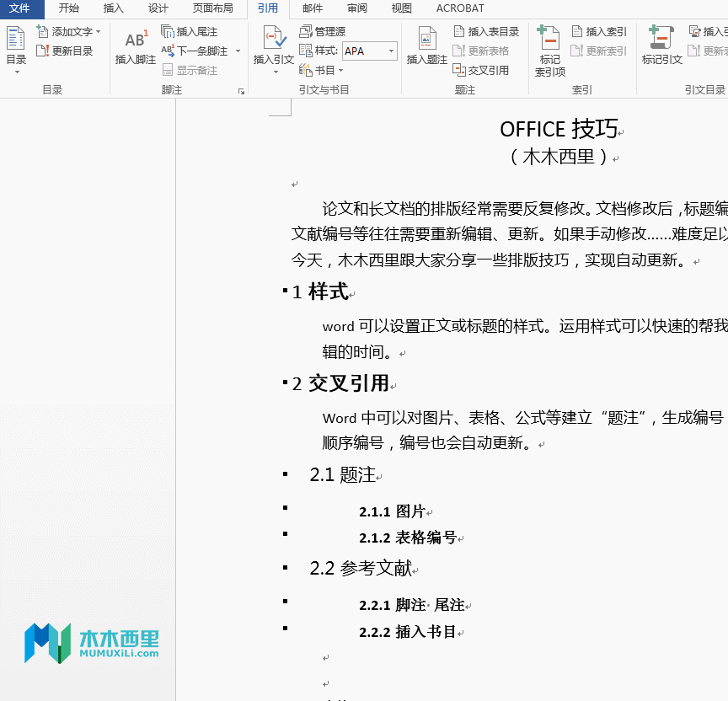Switch to the 邮件 tab
728x701 pixels.
pos(313,8)
